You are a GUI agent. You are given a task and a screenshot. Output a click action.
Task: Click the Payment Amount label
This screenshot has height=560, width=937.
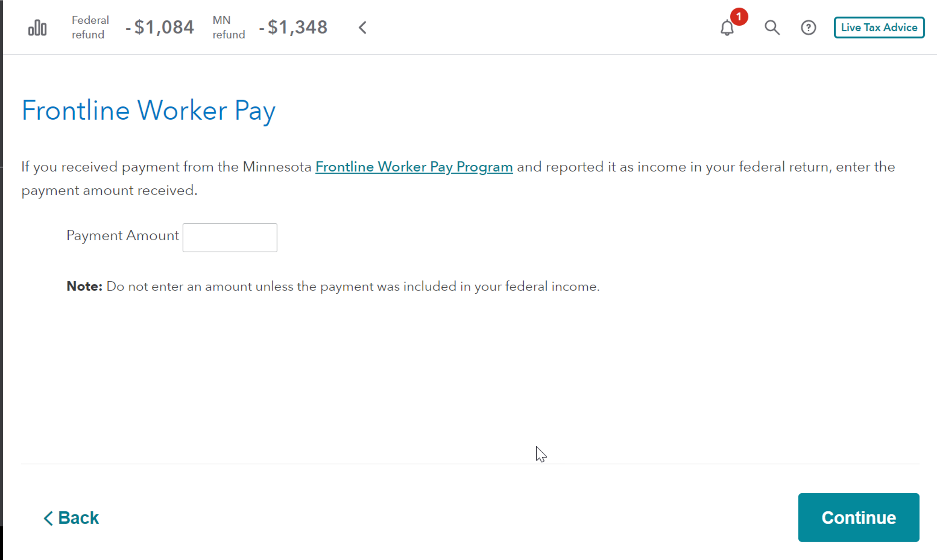click(123, 235)
